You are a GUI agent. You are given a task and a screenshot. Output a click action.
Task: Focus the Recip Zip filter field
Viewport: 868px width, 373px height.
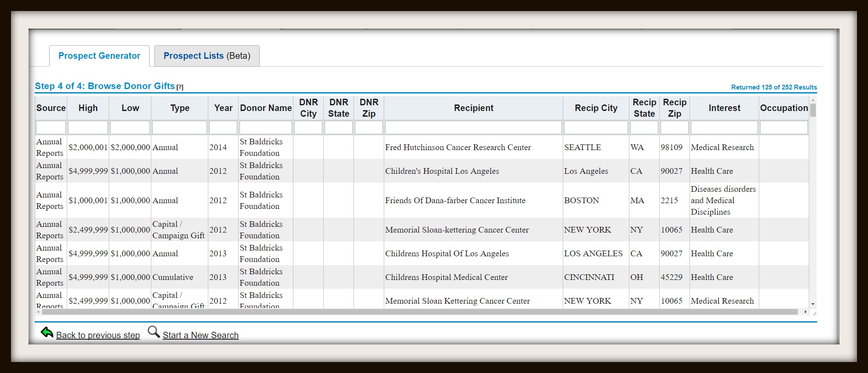click(x=675, y=128)
